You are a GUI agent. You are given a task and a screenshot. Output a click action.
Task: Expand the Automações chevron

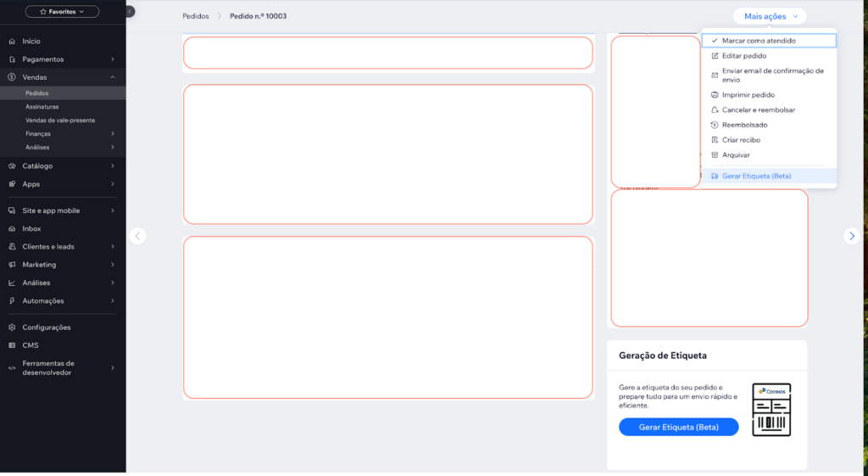pyautogui.click(x=113, y=301)
